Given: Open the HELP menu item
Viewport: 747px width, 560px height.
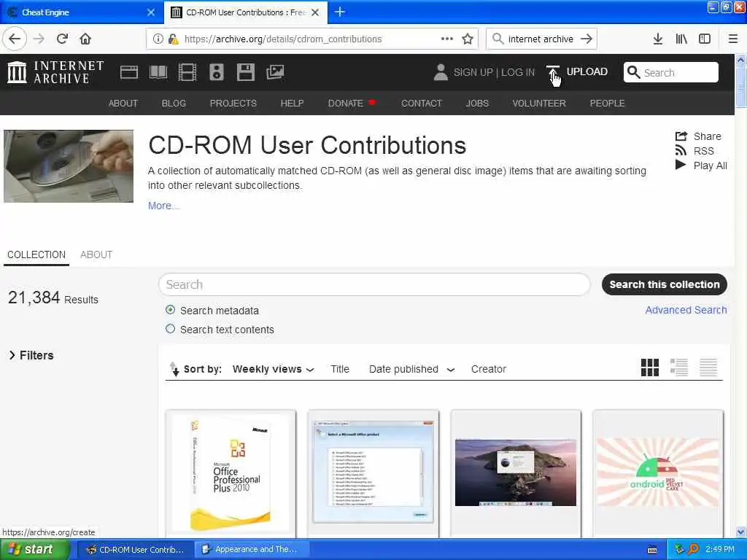Looking at the screenshot, I should click(292, 104).
